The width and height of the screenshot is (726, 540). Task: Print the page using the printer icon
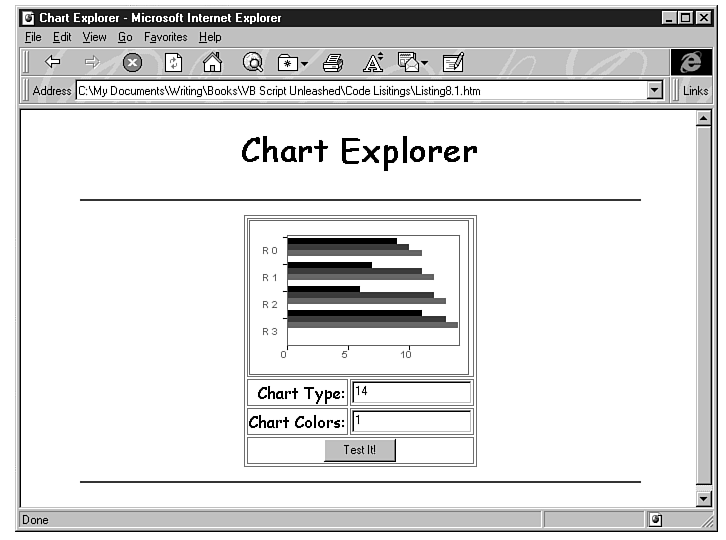point(333,63)
